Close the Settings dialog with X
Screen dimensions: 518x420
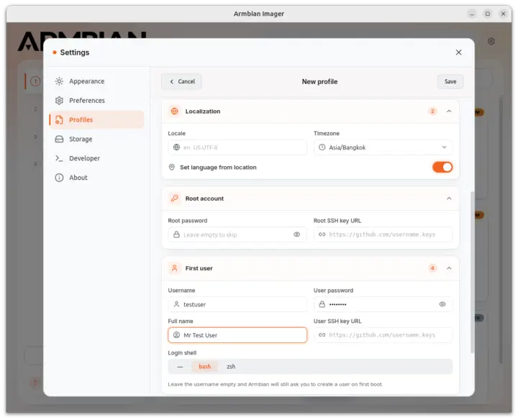coord(458,52)
